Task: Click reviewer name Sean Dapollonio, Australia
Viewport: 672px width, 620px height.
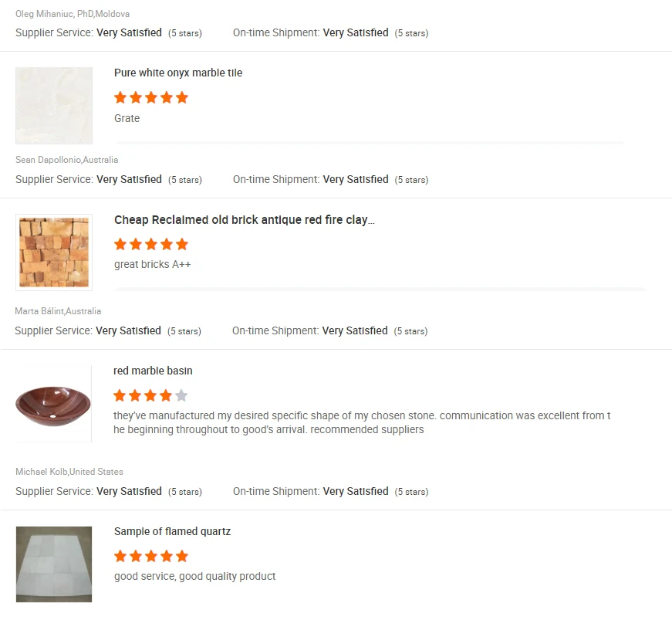Action: point(67,160)
